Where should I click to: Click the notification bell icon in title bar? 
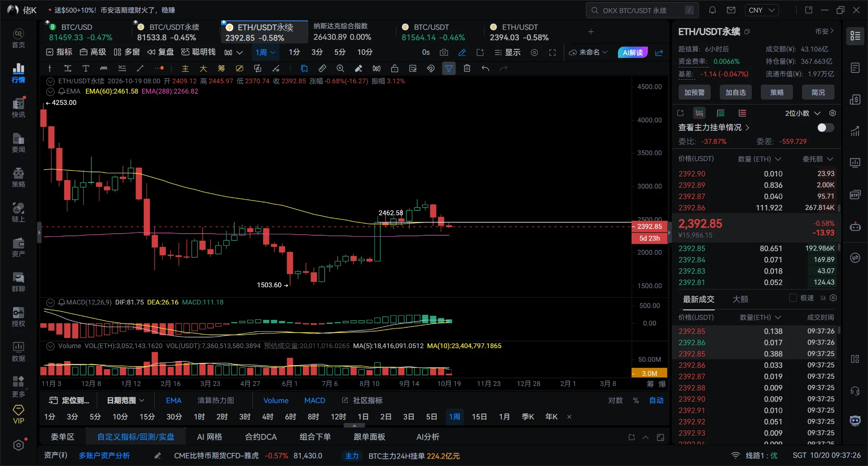[712, 10]
